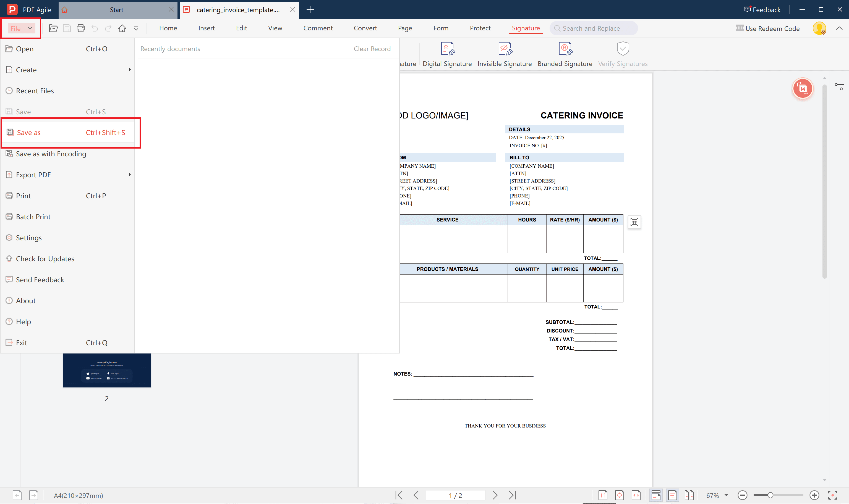This screenshot has width=849, height=504.
Task: Click the Print icon in quick access toolbar
Action: (80, 28)
